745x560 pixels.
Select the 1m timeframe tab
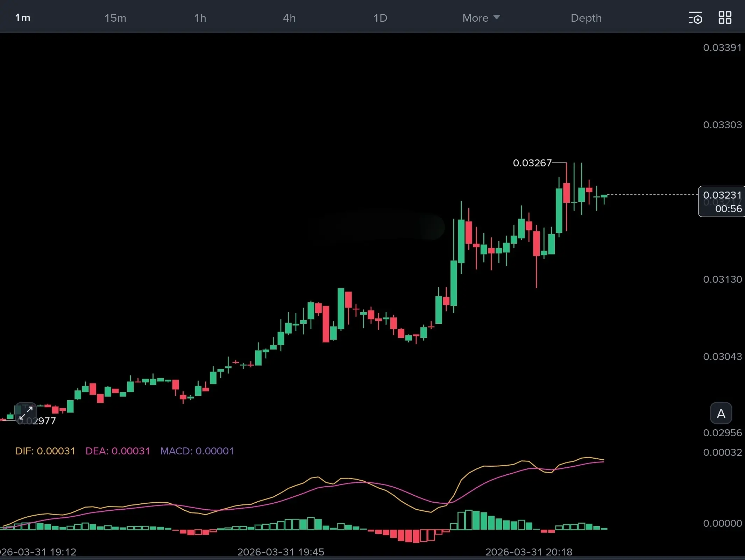coord(23,18)
